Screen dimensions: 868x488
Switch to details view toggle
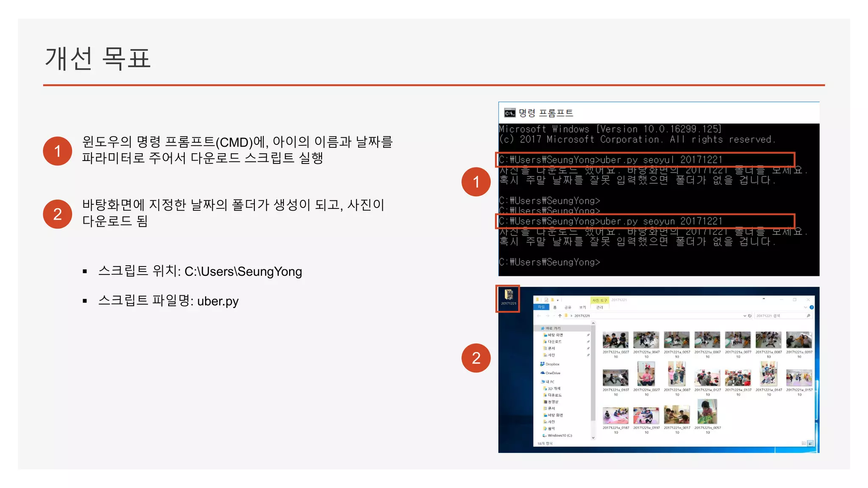click(804, 444)
